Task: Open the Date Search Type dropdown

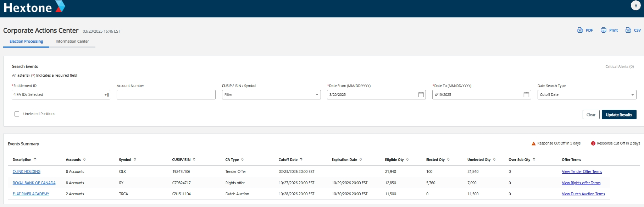Action: [587, 94]
